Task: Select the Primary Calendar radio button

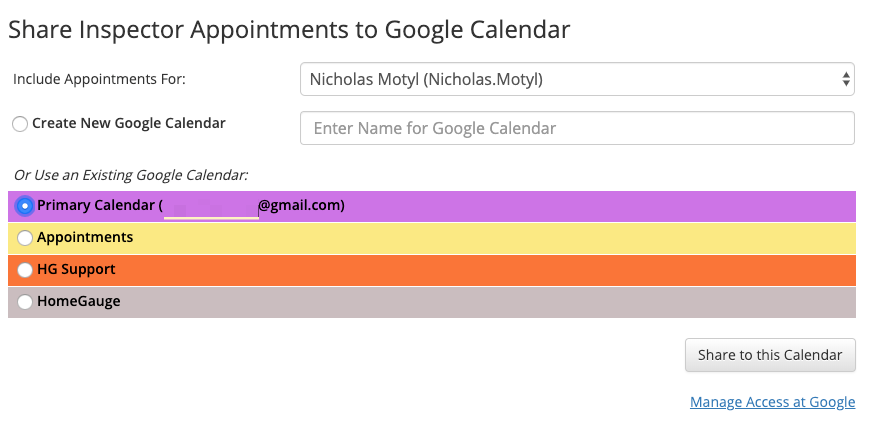Action: coord(25,206)
